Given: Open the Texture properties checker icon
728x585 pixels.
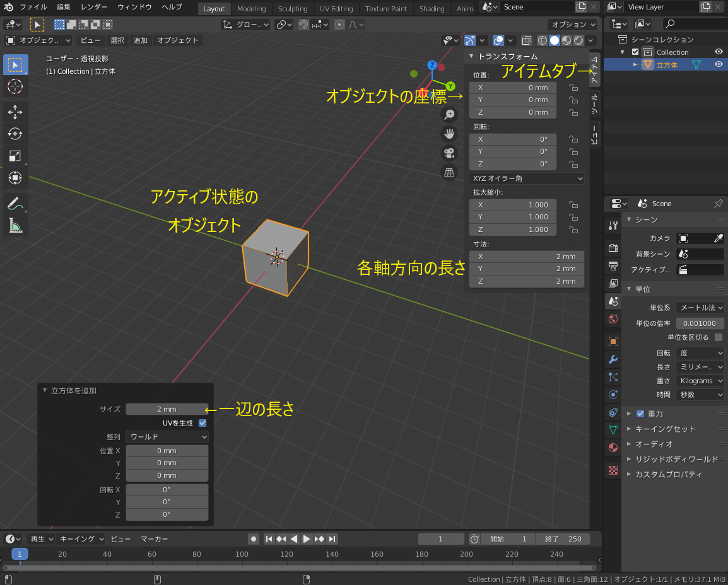Looking at the screenshot, I should (613, 470).
